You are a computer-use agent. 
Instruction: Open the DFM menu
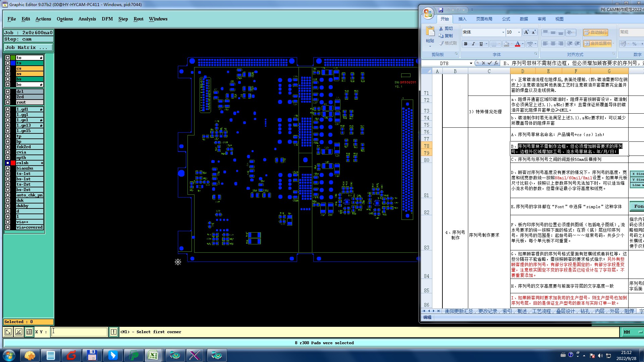107,19
